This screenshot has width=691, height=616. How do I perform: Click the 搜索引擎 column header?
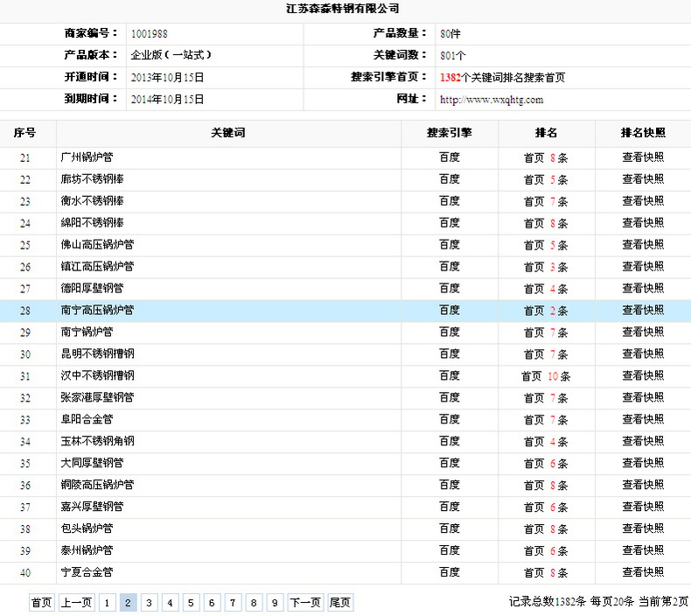[450, 133]
